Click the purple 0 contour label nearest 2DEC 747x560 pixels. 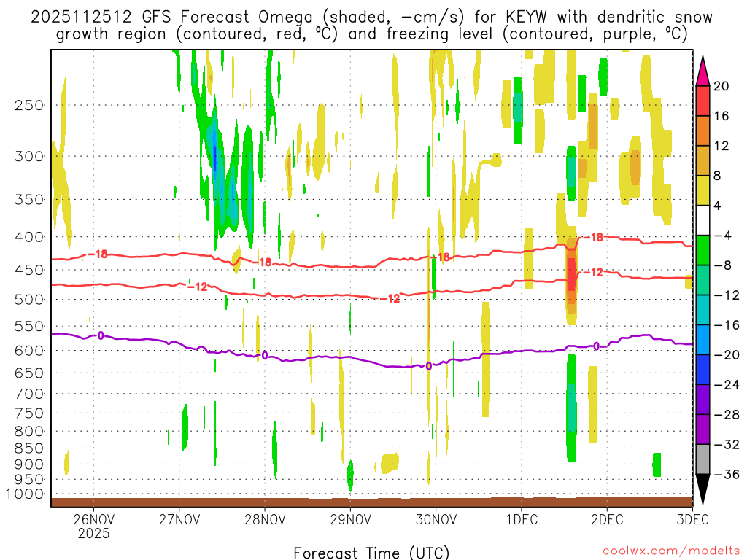[596, 346]
